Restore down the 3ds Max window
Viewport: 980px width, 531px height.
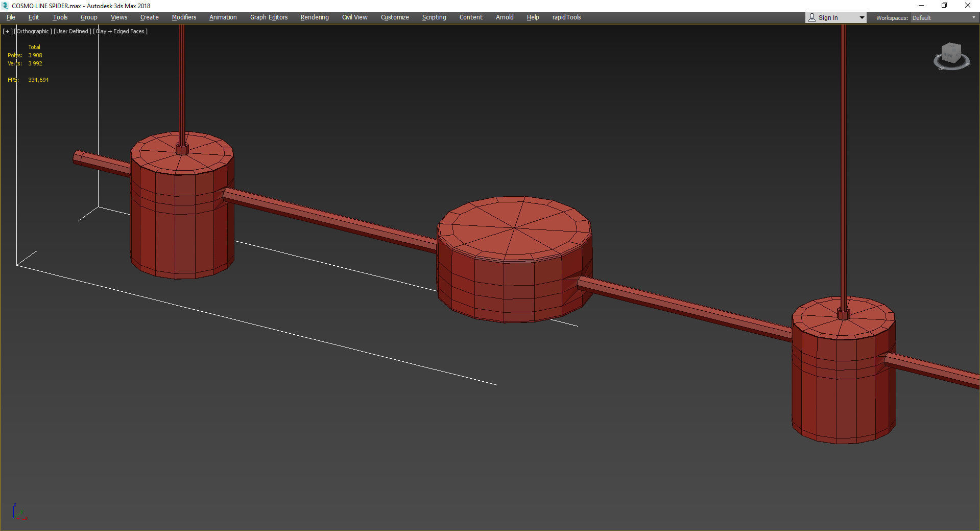944,6
